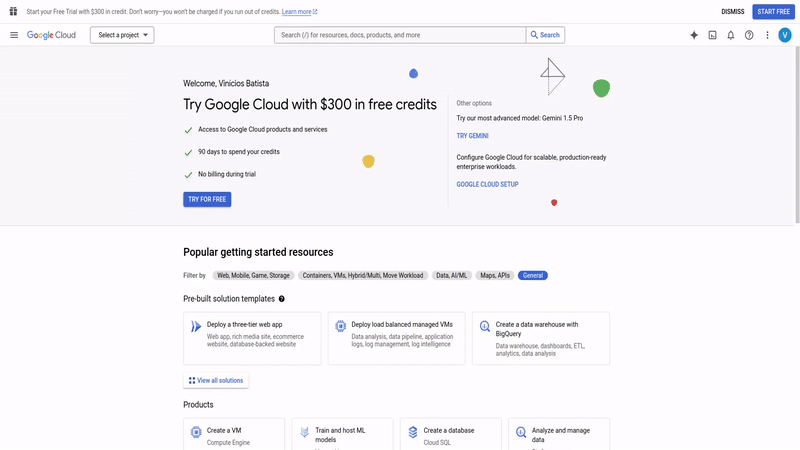The height and width of the screenshot is (450, 800).
Task: Filter by Maps, APIs chip
Action: [x=495, y=276]
